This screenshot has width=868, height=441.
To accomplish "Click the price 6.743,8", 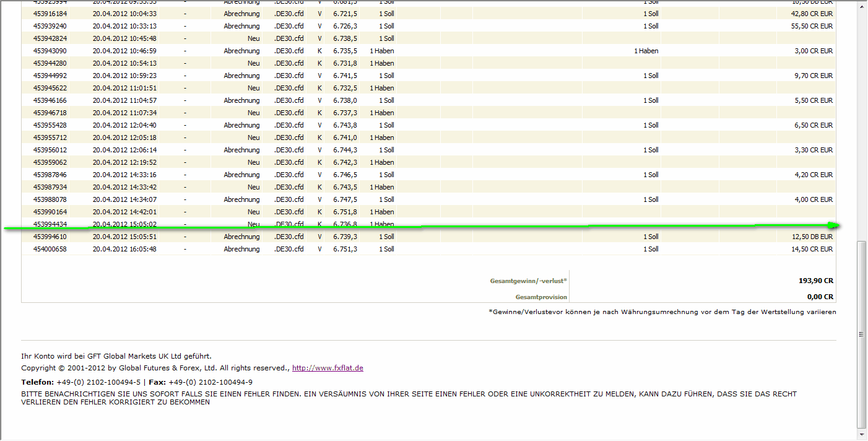I will tap(345, 125).
